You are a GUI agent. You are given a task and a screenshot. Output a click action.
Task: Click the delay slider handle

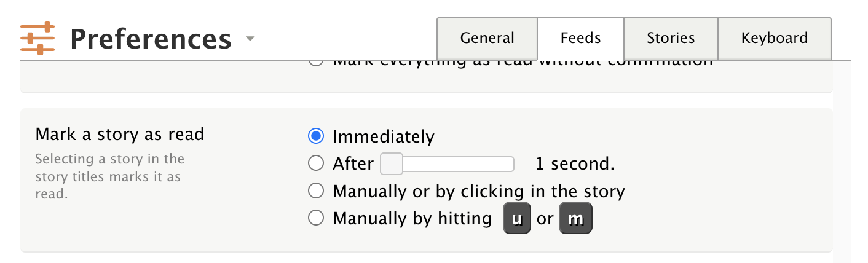tap(392, 164)
